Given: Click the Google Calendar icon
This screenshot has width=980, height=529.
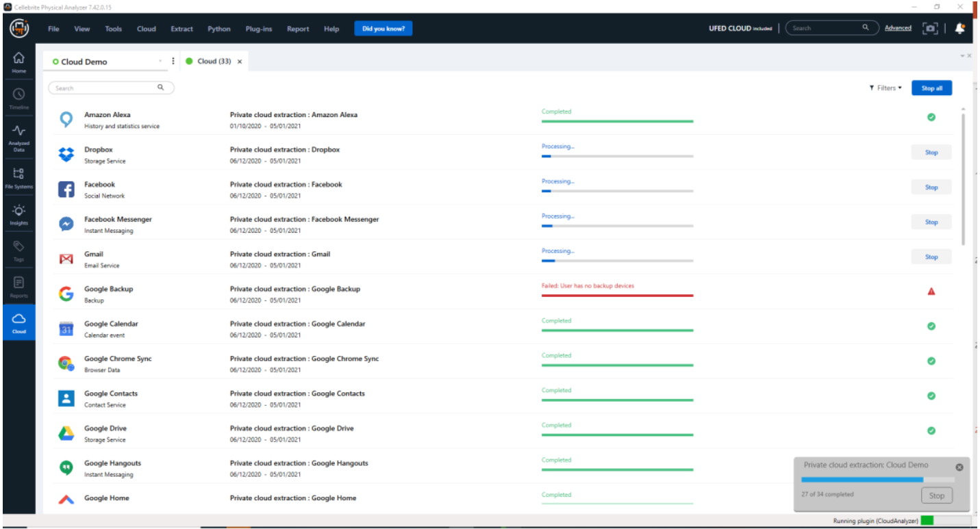Looking at the screenshot, I should coord(66,328).
